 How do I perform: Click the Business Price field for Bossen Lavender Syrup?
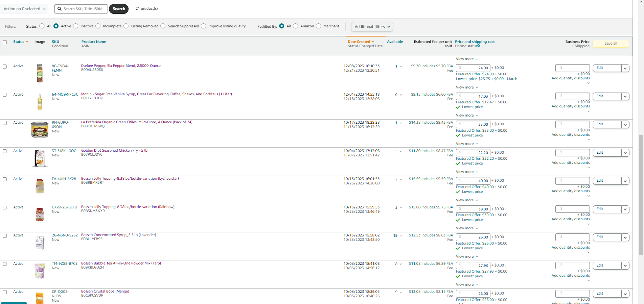tap(572, 237)
